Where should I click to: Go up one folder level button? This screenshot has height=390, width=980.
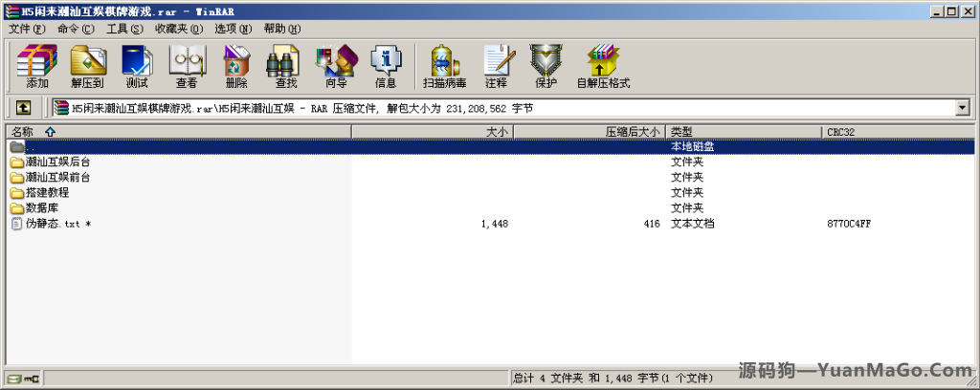(23, 108)
